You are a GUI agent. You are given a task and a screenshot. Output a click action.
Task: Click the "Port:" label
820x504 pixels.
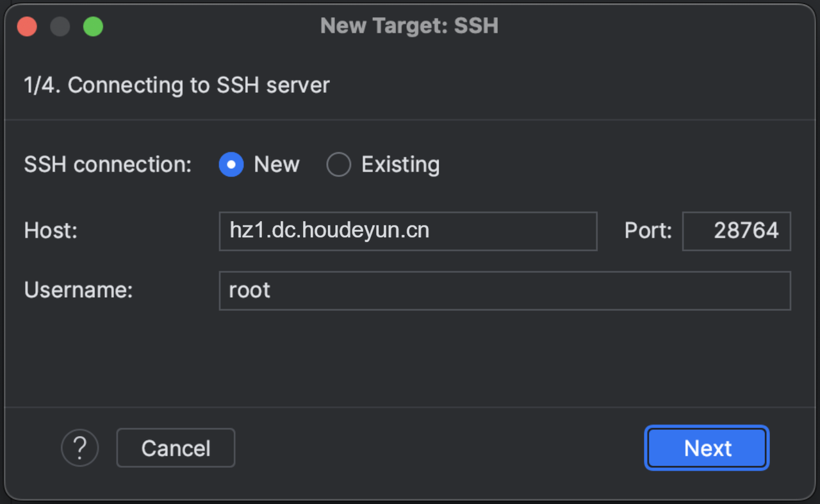coord(648,231)
